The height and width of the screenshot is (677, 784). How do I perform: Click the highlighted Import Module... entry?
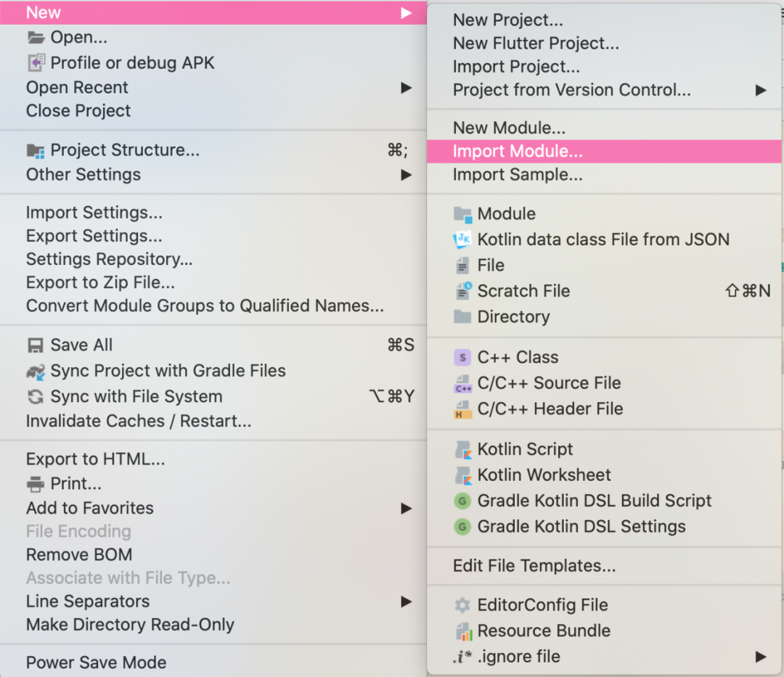pos(605,152)
